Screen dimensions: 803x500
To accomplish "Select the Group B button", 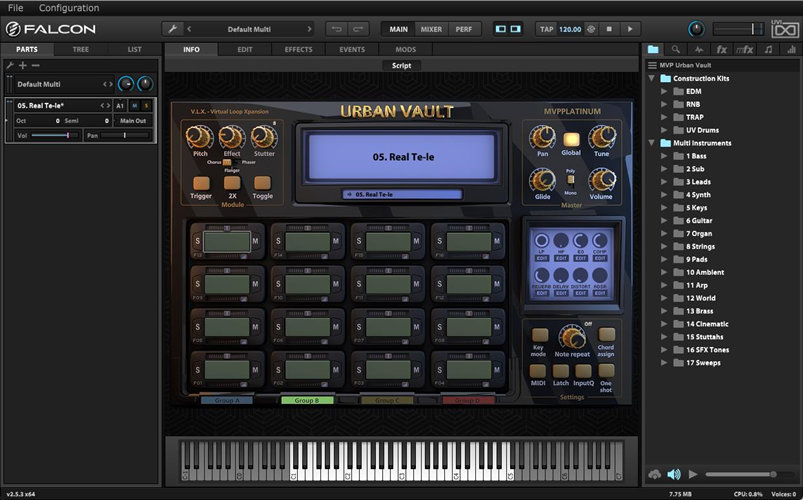I will click(307, 401).
